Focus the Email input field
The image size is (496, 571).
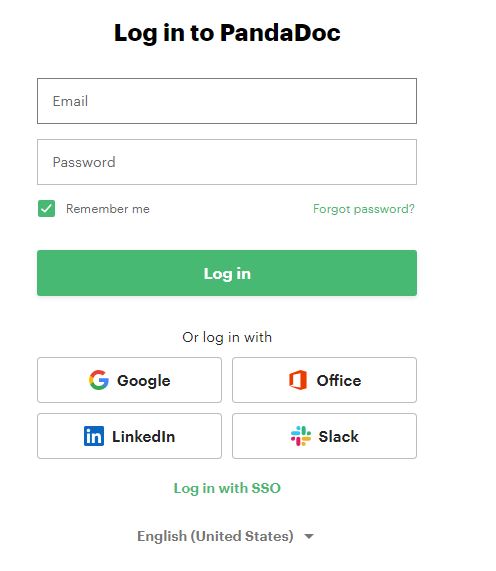click(x=227, y=101)
